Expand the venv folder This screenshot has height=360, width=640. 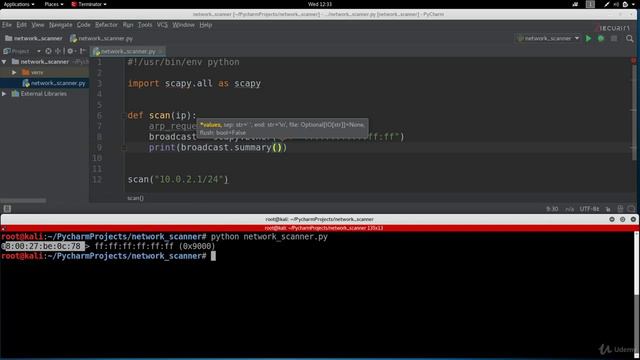(x=14, y=72)
